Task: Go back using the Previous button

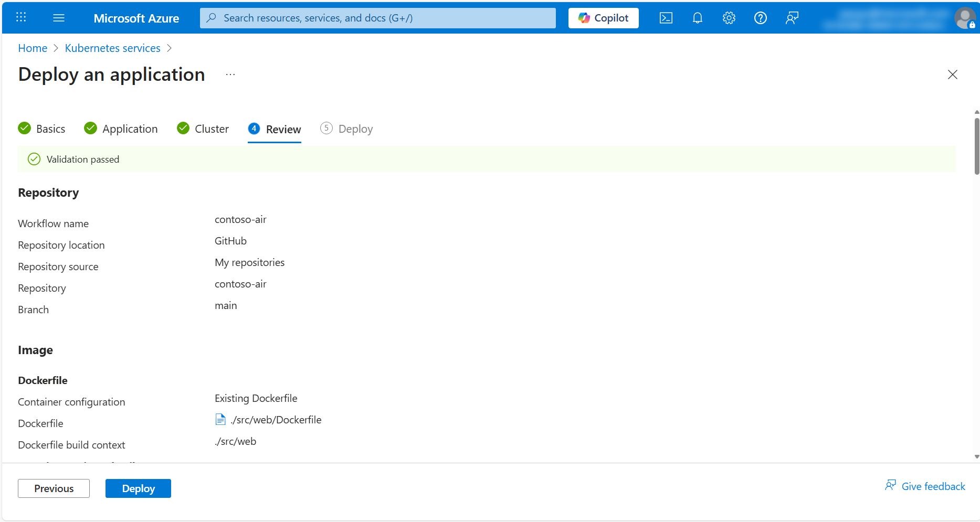Action: coord(53,488)
